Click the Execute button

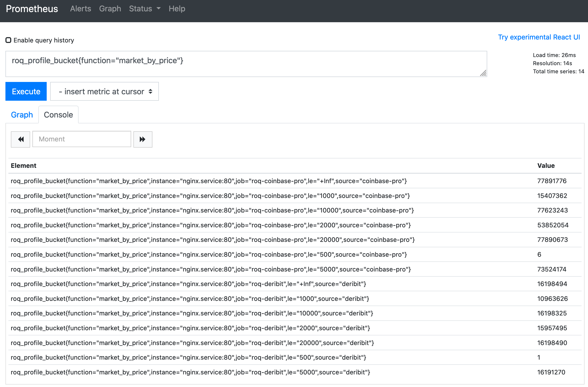click(26, 91)
